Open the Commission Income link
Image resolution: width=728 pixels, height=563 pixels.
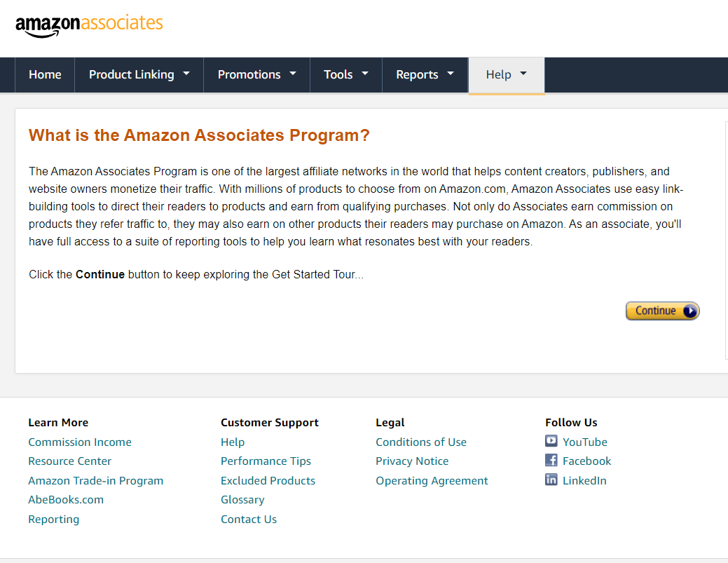pos(80,442)
